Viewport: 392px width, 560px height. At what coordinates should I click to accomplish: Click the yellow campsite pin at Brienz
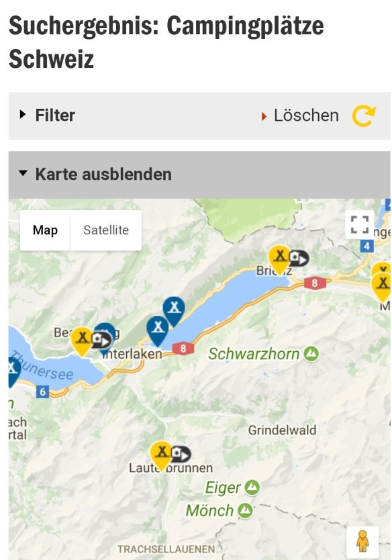point(279,259)
